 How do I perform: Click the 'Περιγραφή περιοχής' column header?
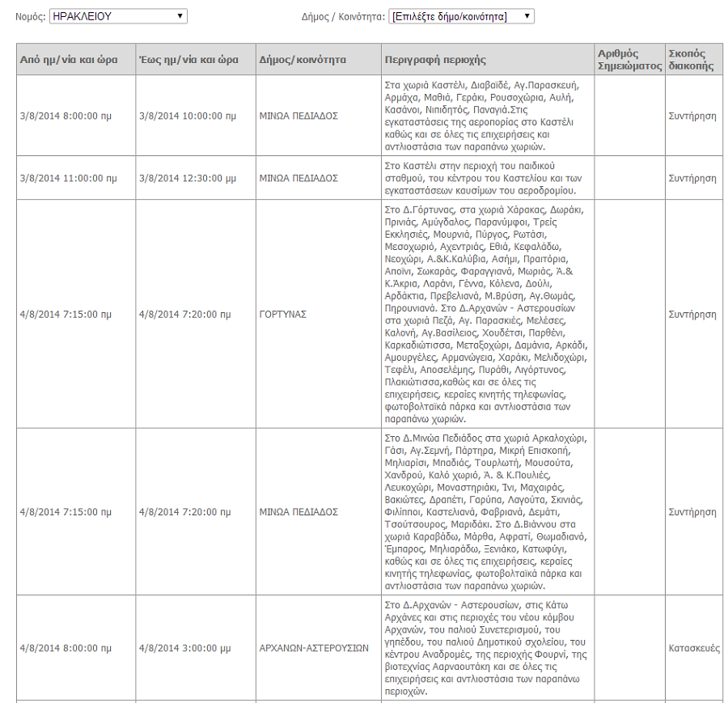[436, 60]
